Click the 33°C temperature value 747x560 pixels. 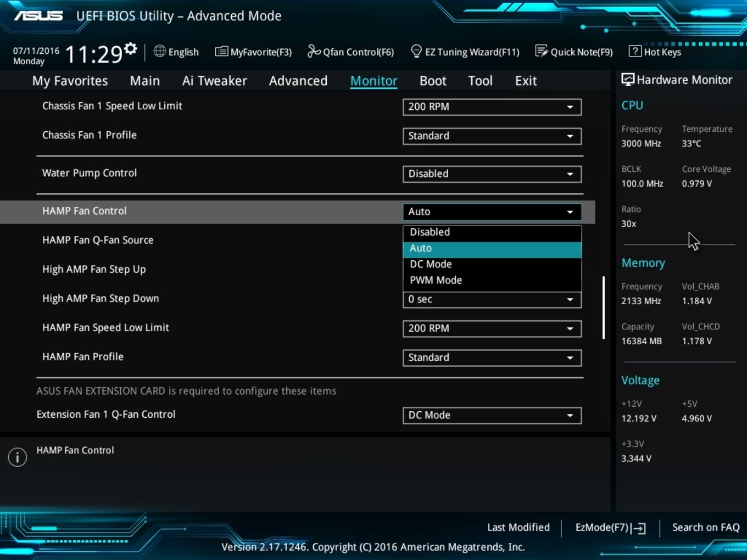692,143
